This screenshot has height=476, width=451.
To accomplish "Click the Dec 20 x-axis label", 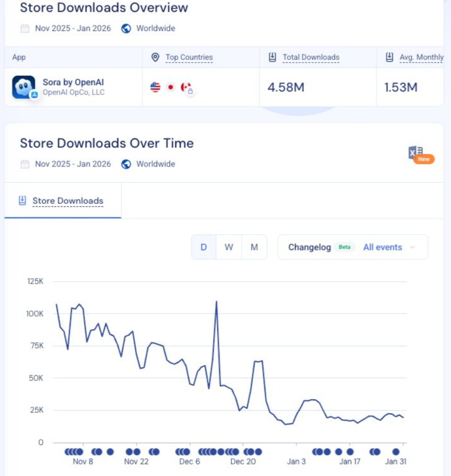I will click(x=243, y=462).
